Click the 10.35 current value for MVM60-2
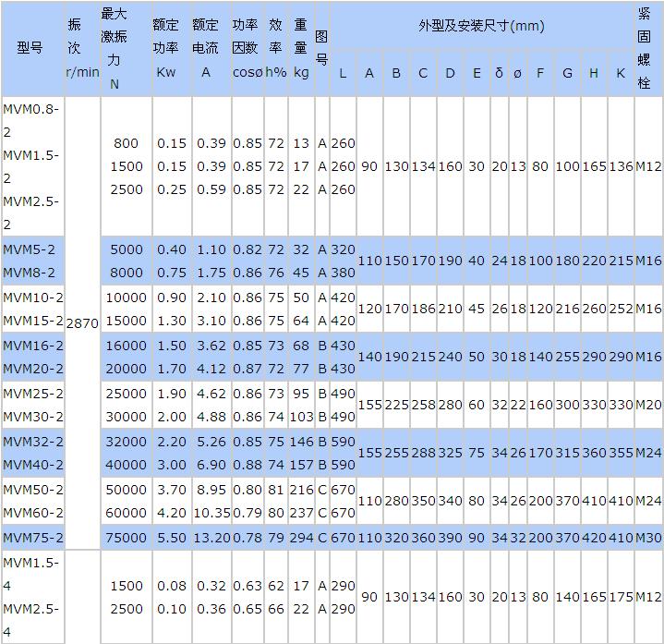Viewport: 664px width, 644px height. pyautogui.click(x=210, y=513)
